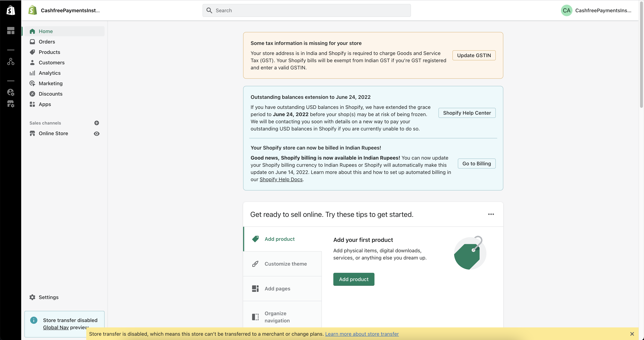Click the CA account avatar
Screen dimensions: 644x340
point(567,10)
